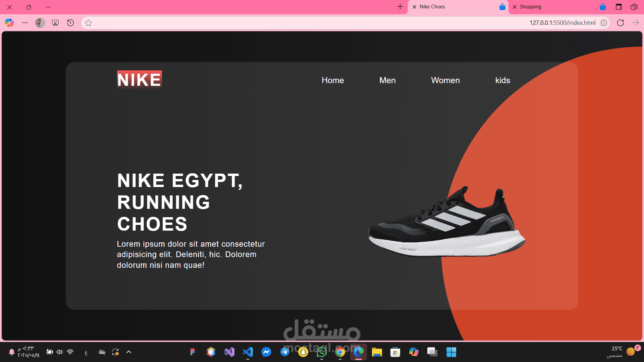The image size is (644, 362).
Task: Add this page to favorites with the star
Action: (89, 23)
